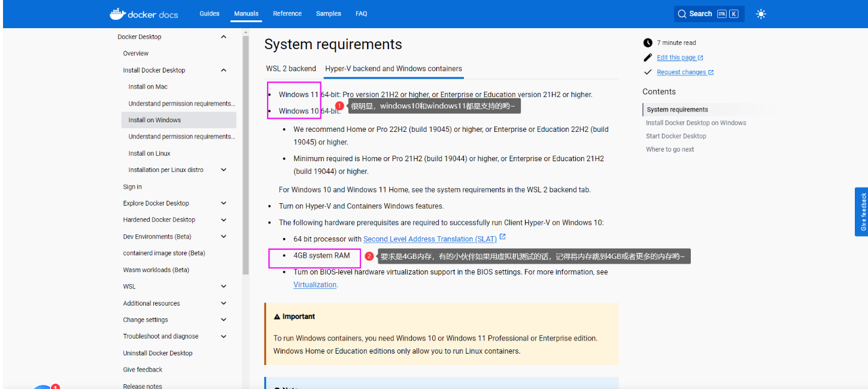Click external link icon after Request changes
Image resolution: width=868 pixels, height=389 pixels.
pyautogui.click(x=711, y=73)
